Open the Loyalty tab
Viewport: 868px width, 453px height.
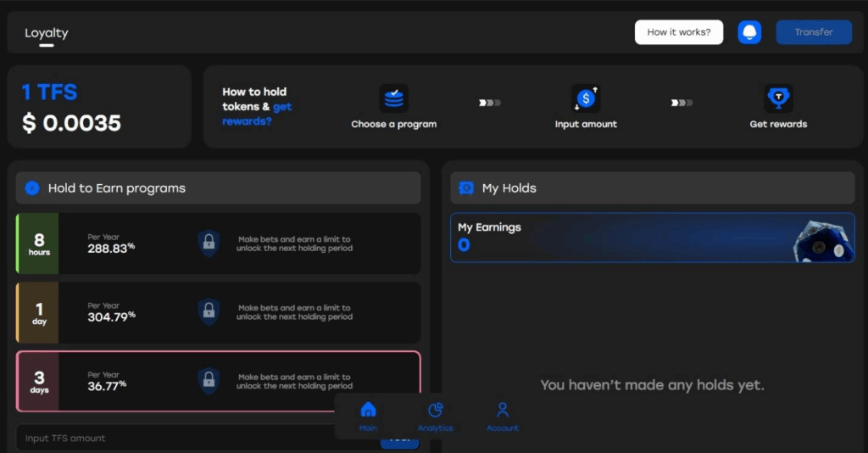[x=47, y=33]
